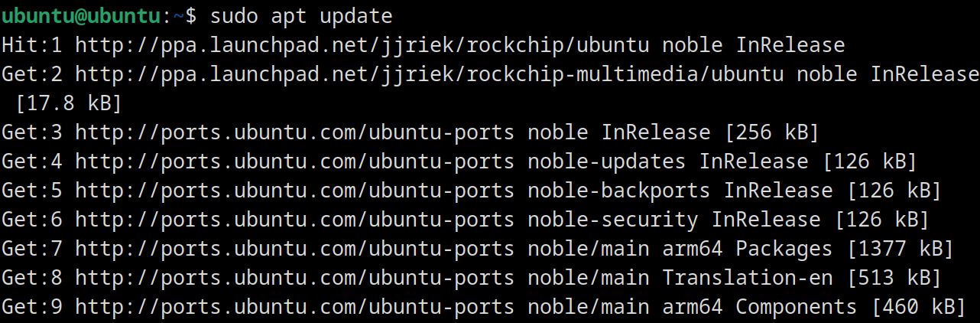Image resolution: width=980 pixels, height=323 pixels.
Task: Click the '[17.8 kB]' size text
Action: click(69, 103)
